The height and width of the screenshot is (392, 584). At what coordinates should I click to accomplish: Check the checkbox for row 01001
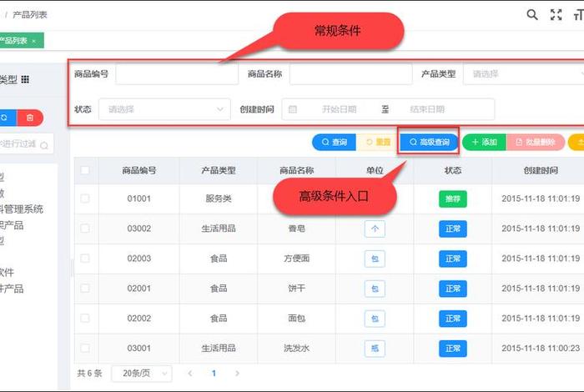pyautogui.click(x=85, y=199)
